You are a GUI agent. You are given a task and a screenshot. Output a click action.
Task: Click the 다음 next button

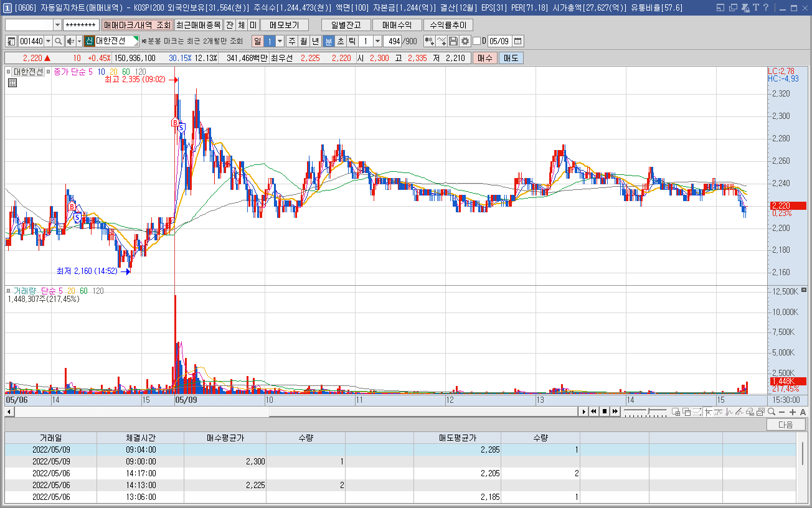786,425
